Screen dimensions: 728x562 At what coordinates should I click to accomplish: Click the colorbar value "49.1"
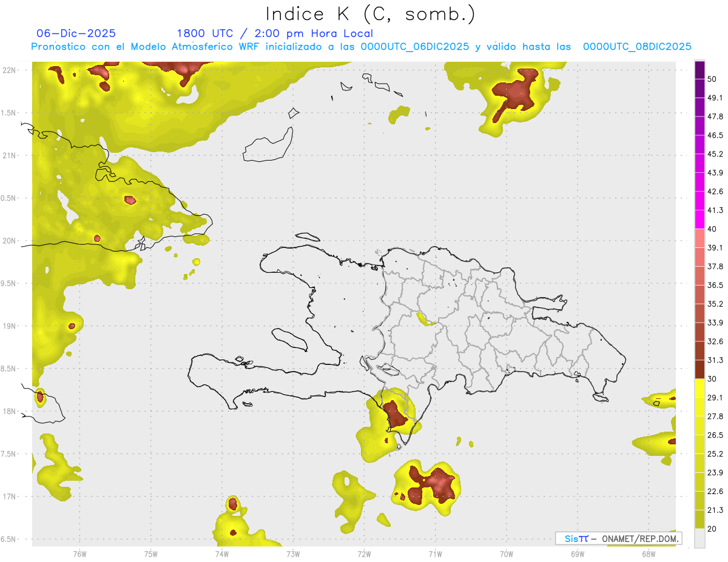coord(715,98)
